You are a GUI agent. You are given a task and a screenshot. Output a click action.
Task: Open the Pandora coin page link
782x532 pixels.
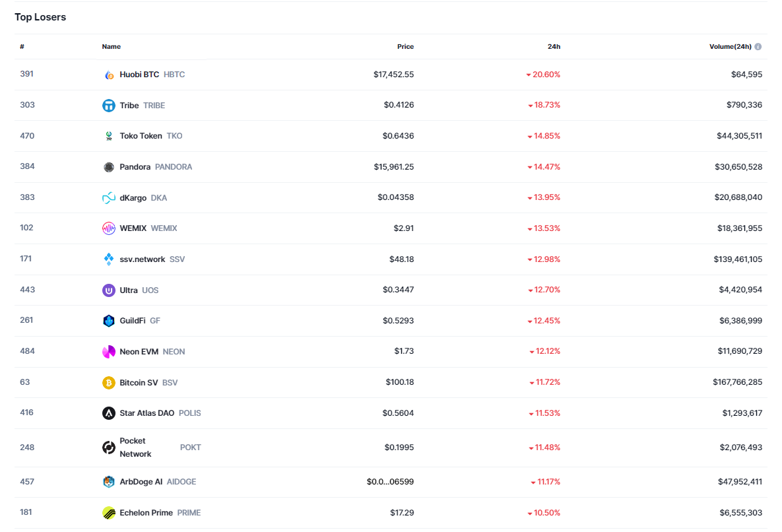click(x=135, y=167)
